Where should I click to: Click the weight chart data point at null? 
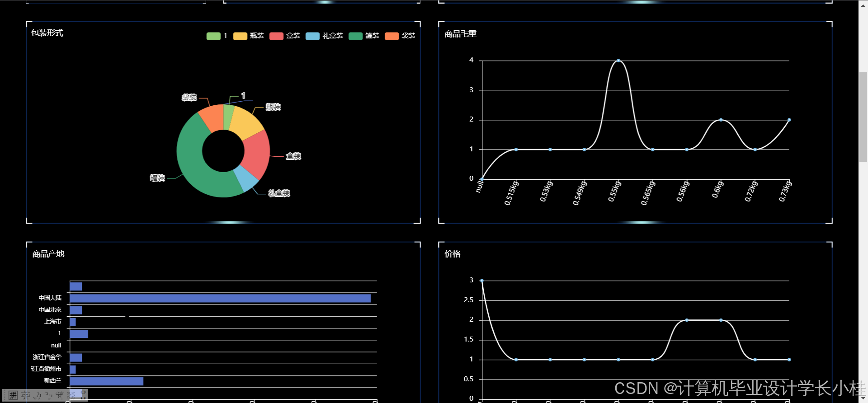482,179
